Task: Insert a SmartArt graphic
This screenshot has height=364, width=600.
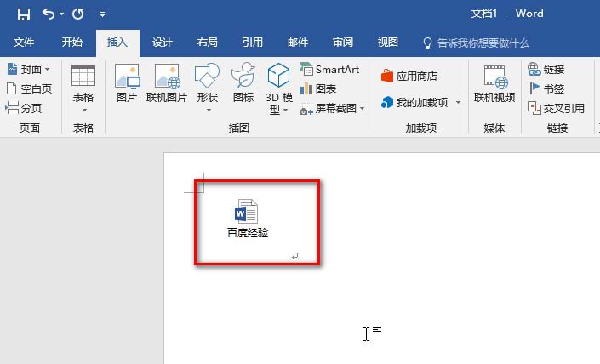Action: 329,69
